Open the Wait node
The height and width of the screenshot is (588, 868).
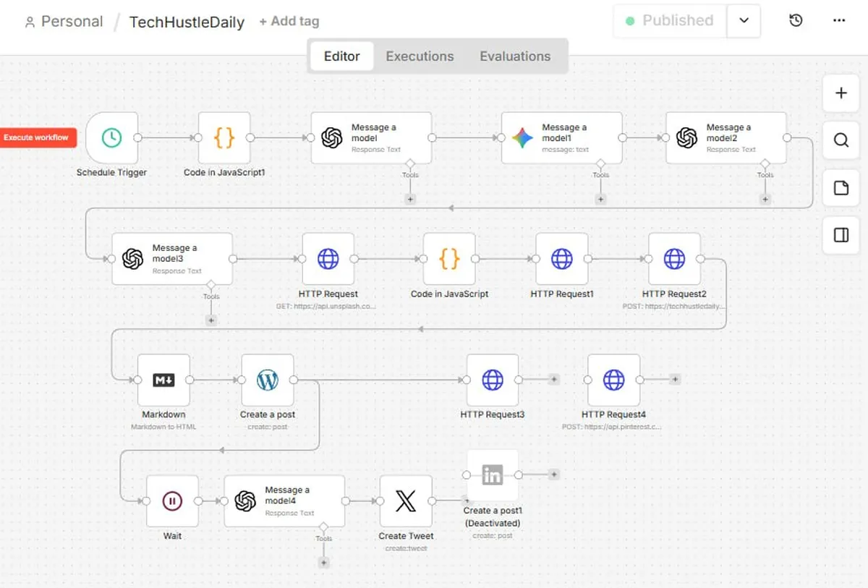[172, 500]
